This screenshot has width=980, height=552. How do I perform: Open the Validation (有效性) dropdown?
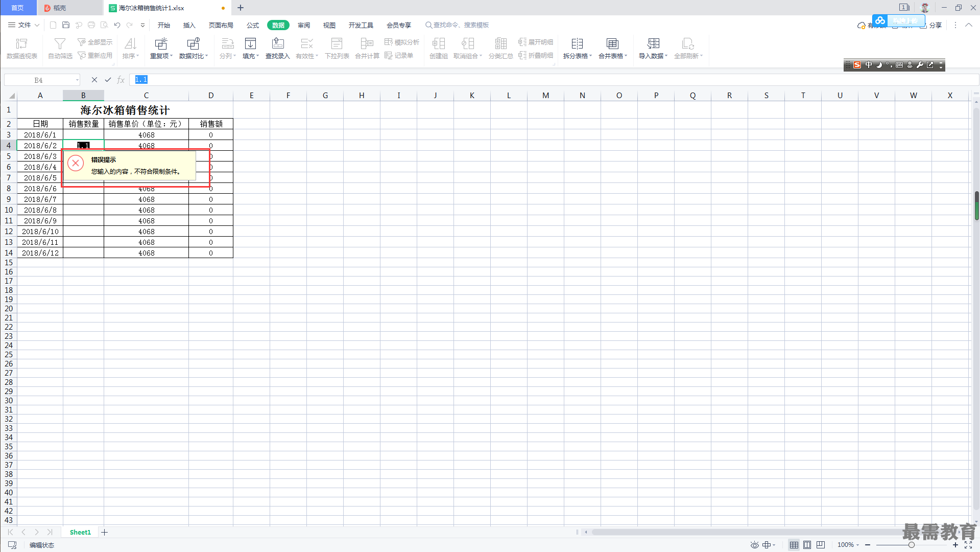coord(307,49)
